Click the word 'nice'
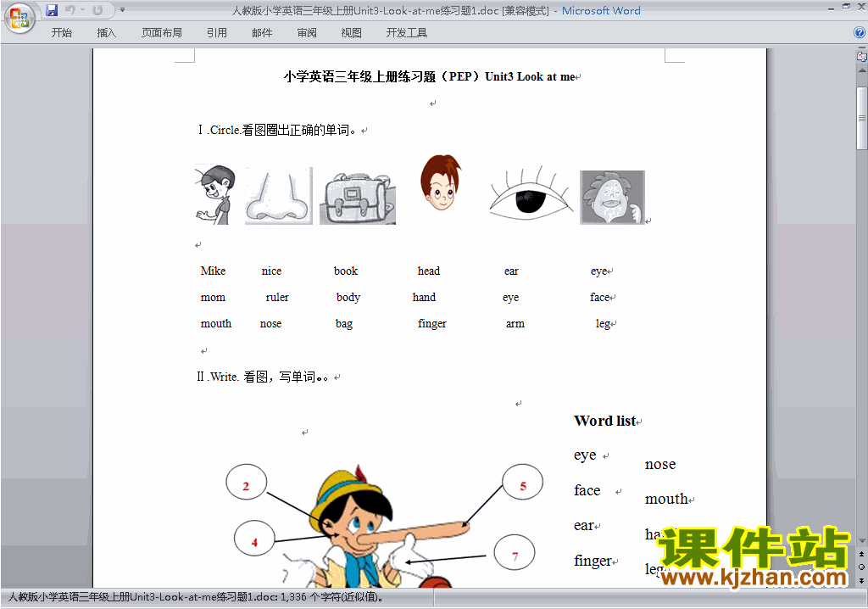The height and width of the screenshot is (609, 868). click(271, 271)
